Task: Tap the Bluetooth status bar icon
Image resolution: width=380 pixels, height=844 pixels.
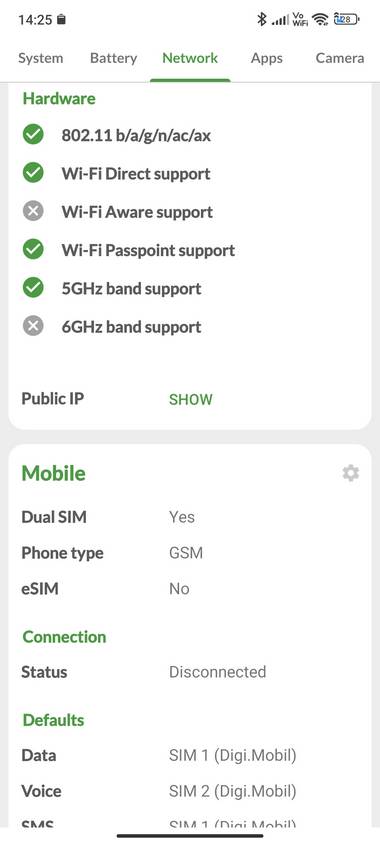Action: pyautogui.click(x=262, y=19)
